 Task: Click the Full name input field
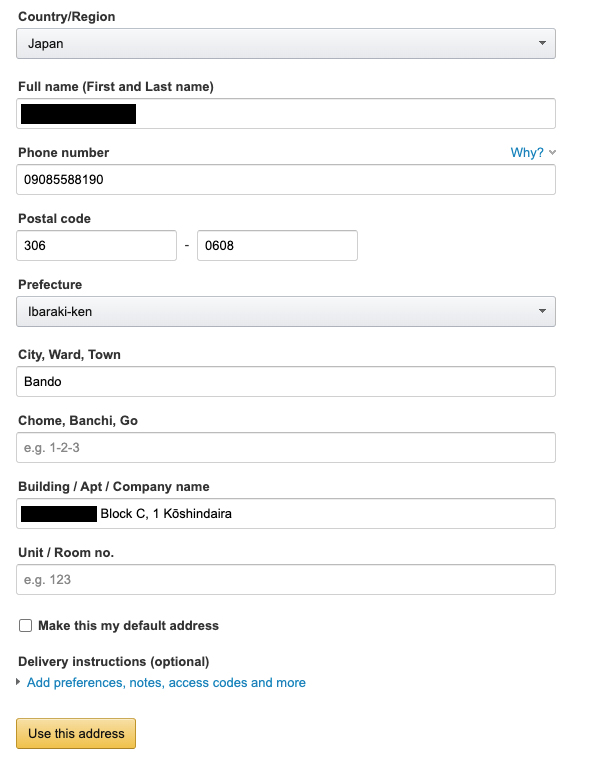(286, 114)
